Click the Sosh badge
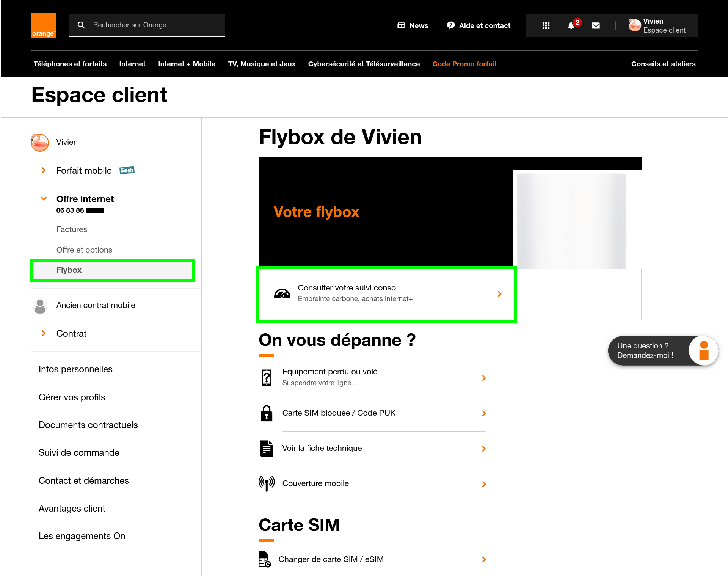 tap(127, 170)
